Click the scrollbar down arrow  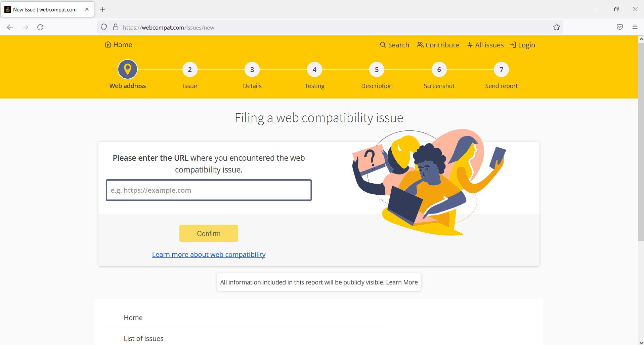point(641,342)
